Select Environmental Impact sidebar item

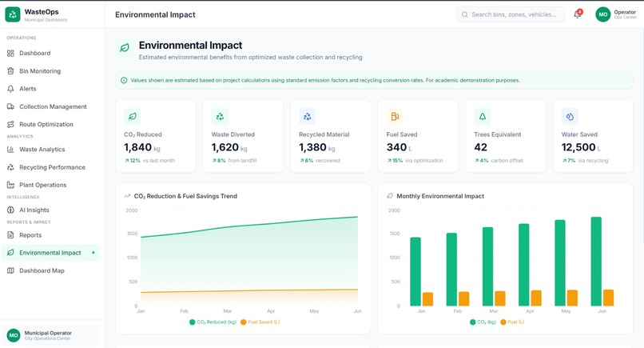click(x=50, y=253)
